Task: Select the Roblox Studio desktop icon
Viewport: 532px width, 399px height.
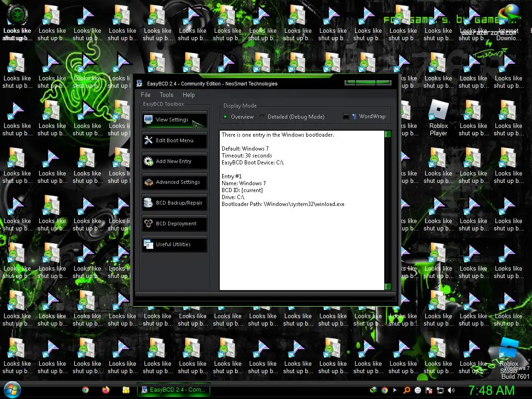Action: [508, 356]
